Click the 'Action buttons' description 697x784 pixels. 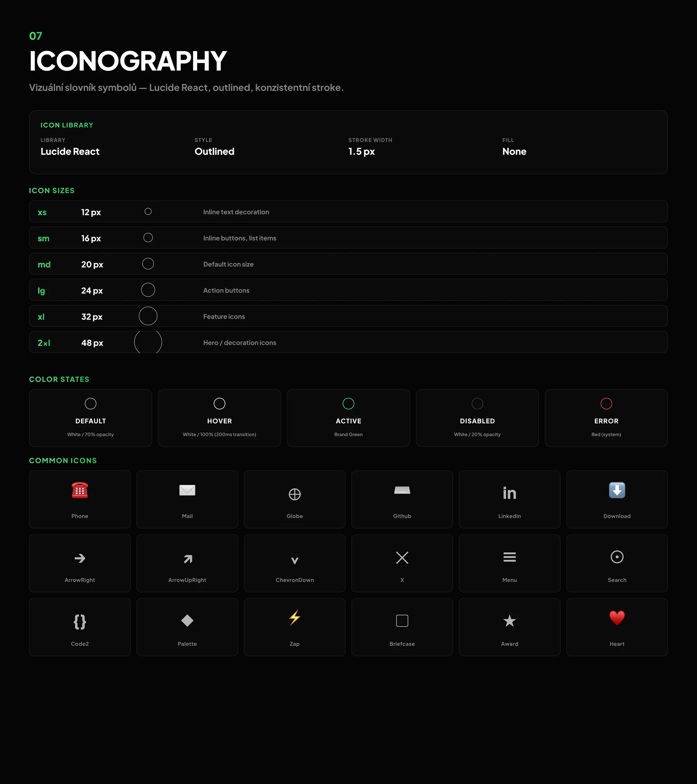pyautogui.click(x=226, y=290)
